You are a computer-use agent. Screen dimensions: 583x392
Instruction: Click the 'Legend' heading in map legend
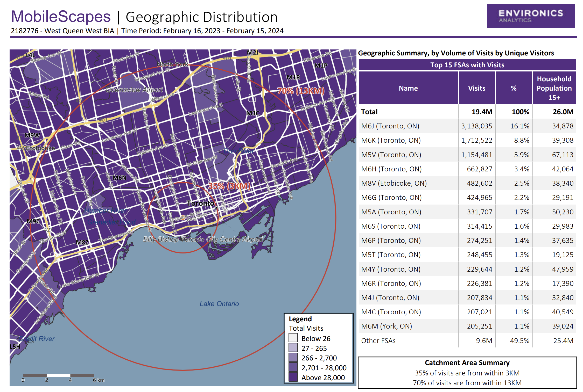[x=300, y=319]
